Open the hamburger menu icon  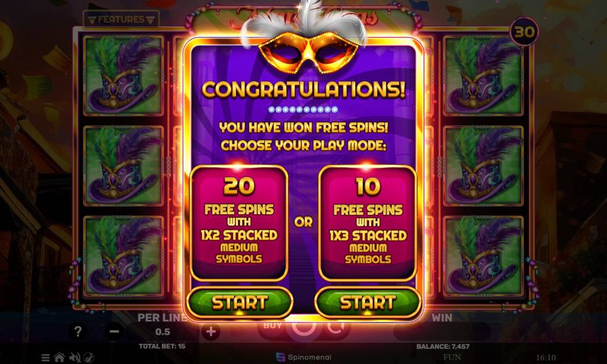(46, 357)
